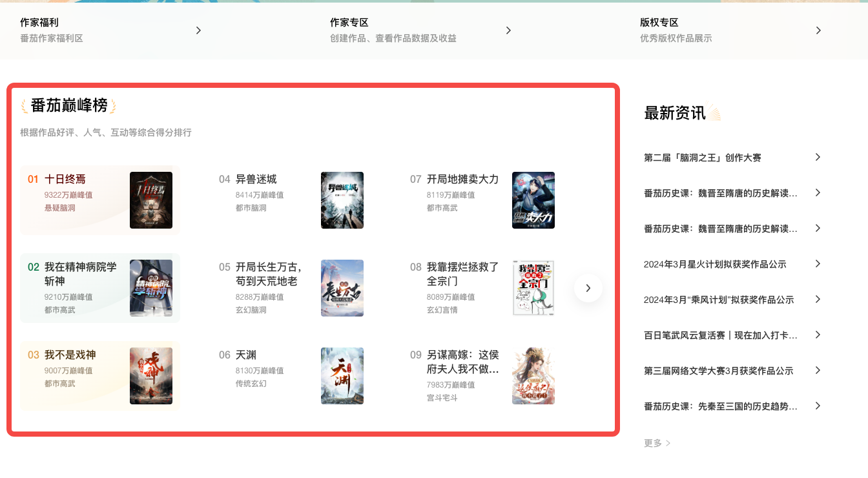Click the arrow beside 作家福利
Viewport: 868px width, 478px height.
coord(198,30)
